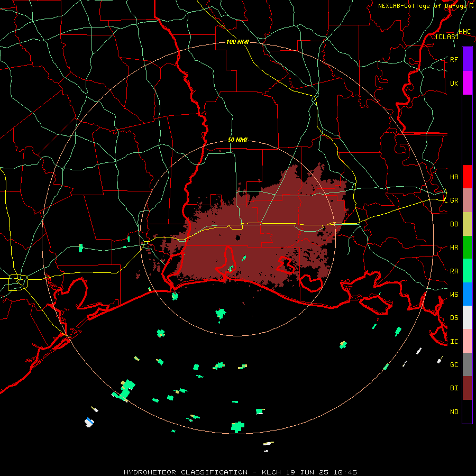Click the GR legend label
476x476 pixels.
pyautogui.click(x=454, y=200)
